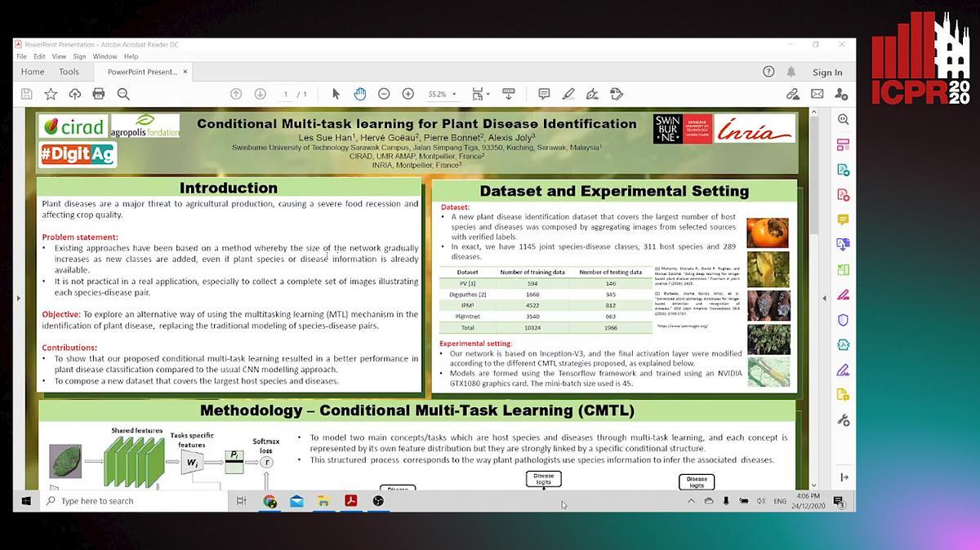Click the Save file icon
Viewport: 980px width, 550px height.
pos(27,94)
